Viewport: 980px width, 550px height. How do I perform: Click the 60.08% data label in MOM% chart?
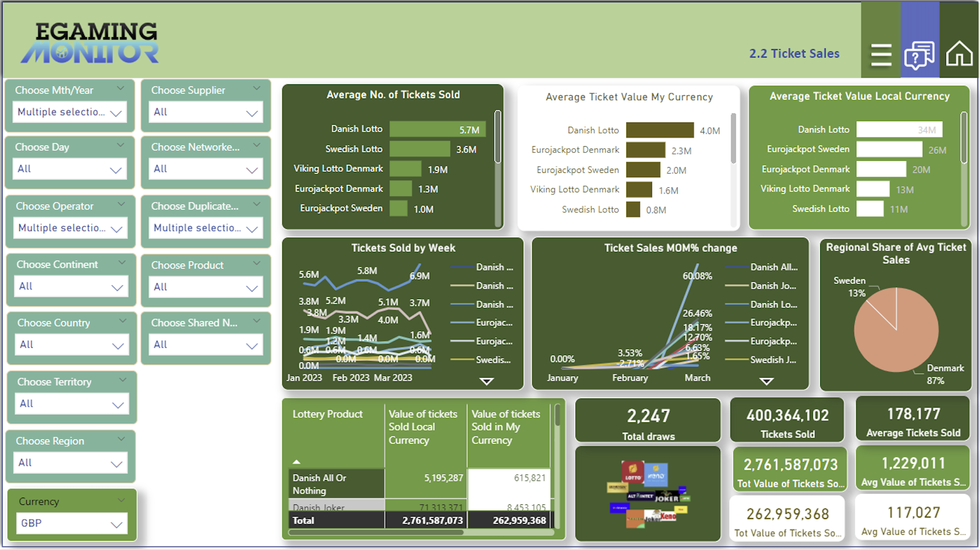tap(697, 276)
